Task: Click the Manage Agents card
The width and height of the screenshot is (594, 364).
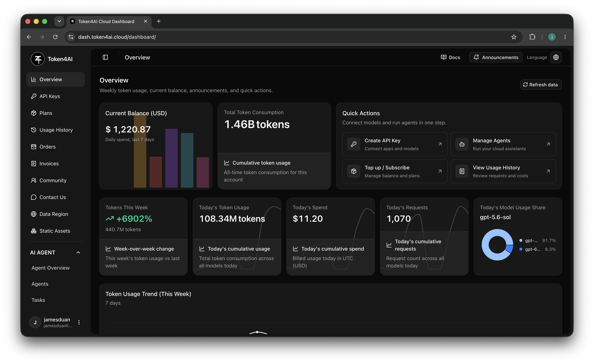Action: click(x=503, y=144)
